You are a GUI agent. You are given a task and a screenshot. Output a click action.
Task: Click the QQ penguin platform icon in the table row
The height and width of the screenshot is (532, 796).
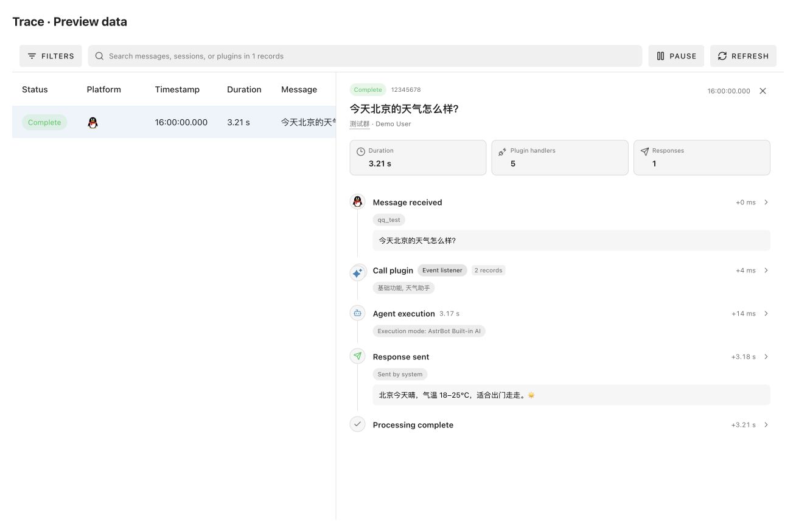coord(93,122)
